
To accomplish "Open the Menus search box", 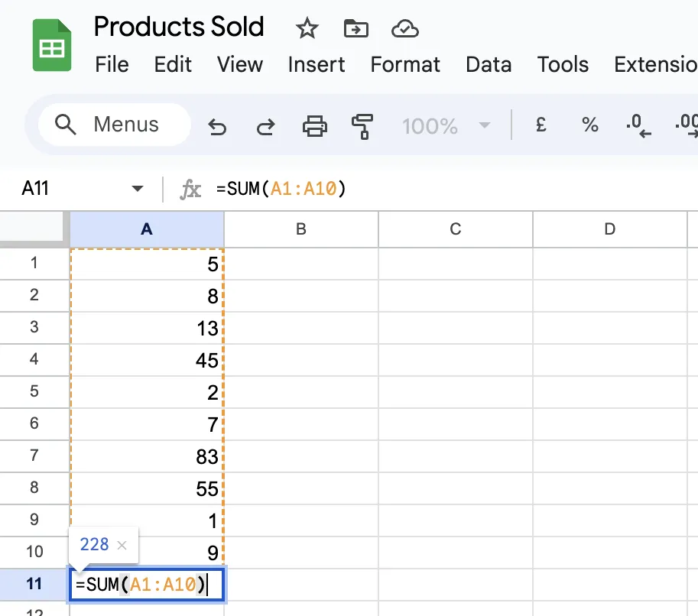I will (x=115, y=125).
